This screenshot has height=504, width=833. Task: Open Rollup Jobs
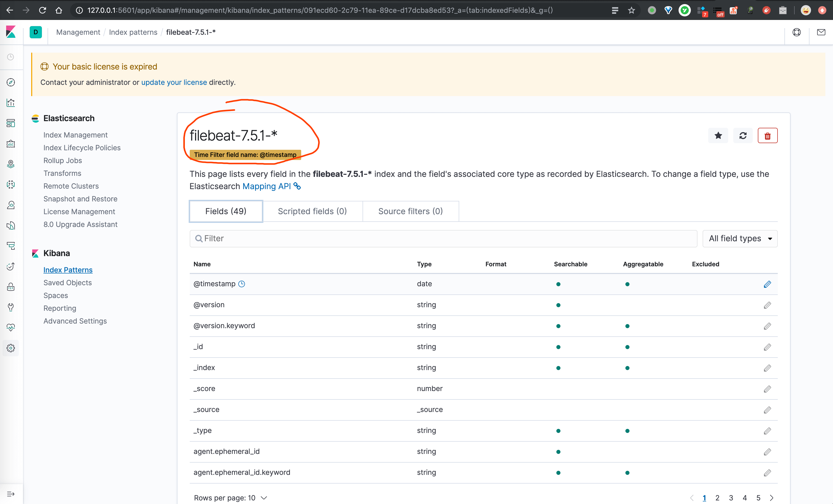63,161
